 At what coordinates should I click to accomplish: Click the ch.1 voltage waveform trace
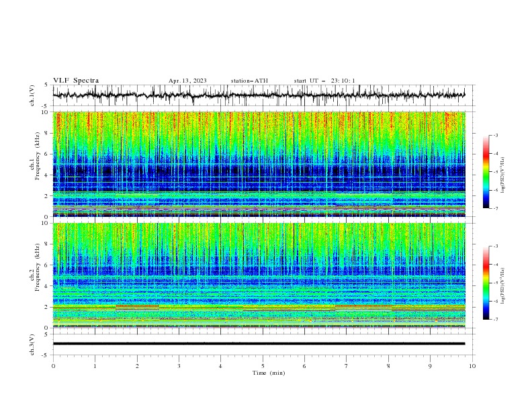click(x=259, y=95)
